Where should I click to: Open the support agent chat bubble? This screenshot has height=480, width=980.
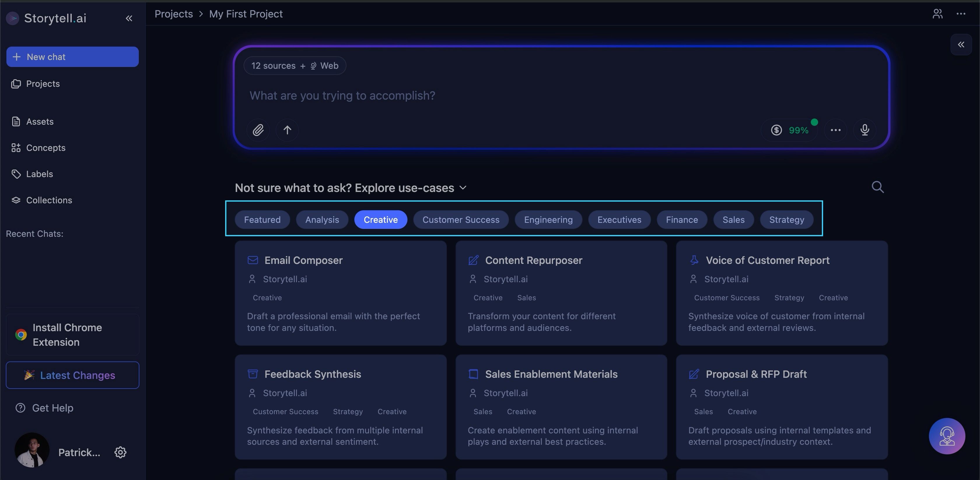pos(946,436)
